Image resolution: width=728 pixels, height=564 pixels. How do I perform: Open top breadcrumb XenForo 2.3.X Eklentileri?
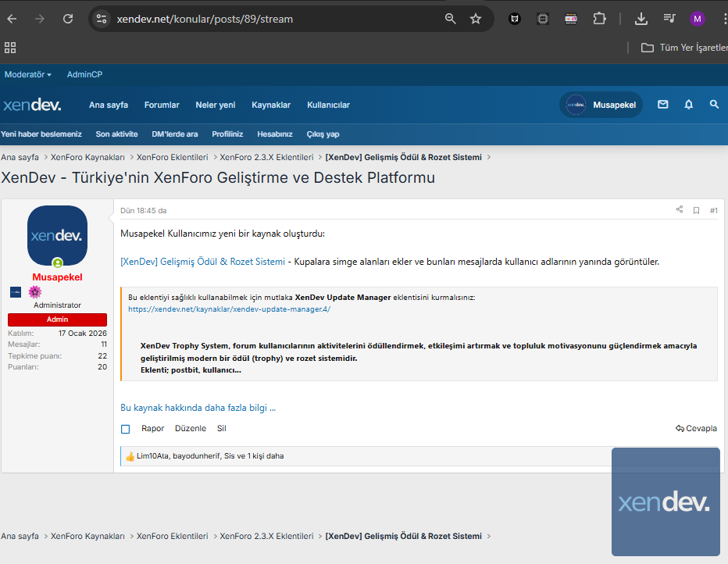[266, 157]
